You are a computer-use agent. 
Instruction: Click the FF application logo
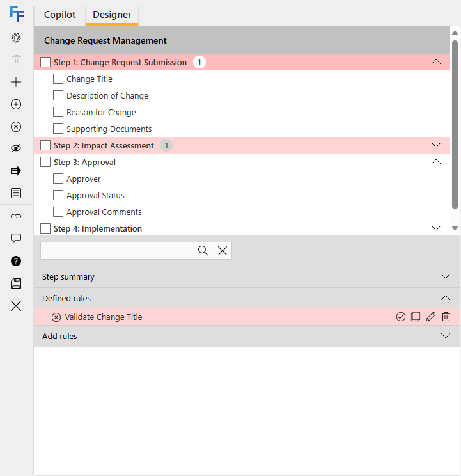click(x=17, y=14)
